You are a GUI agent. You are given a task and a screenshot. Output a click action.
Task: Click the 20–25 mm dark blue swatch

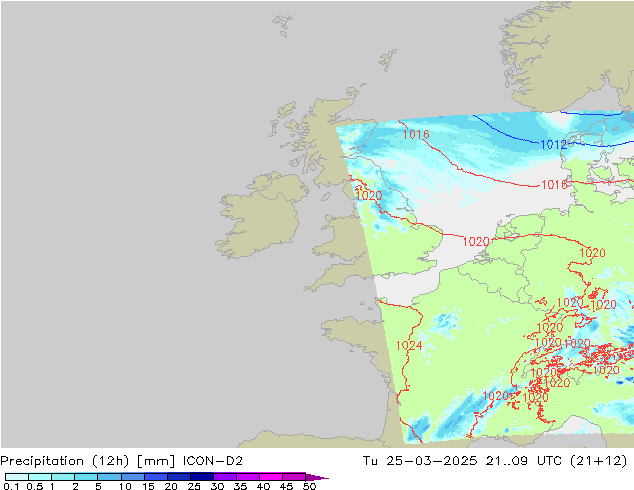[x=178, y=477]
